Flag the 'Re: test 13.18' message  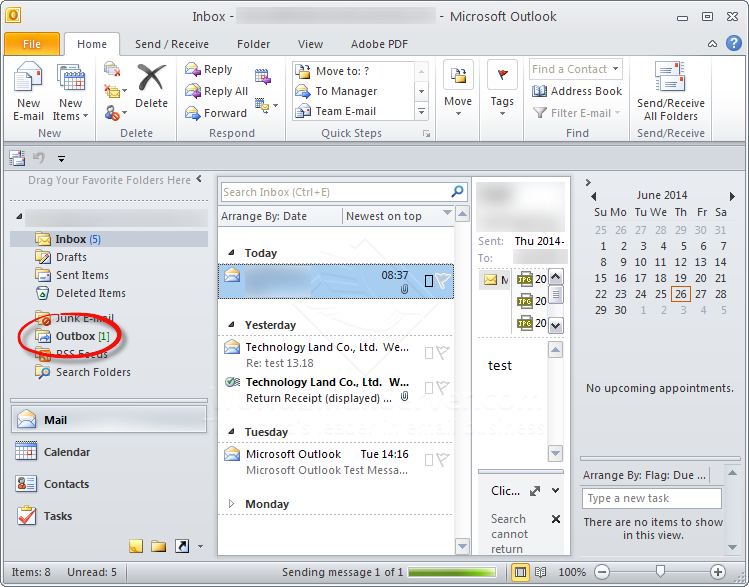[443, 353]
